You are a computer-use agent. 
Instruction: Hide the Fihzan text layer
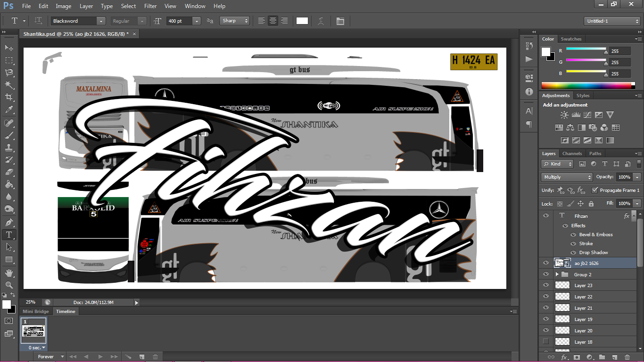[x=546, y=216]
